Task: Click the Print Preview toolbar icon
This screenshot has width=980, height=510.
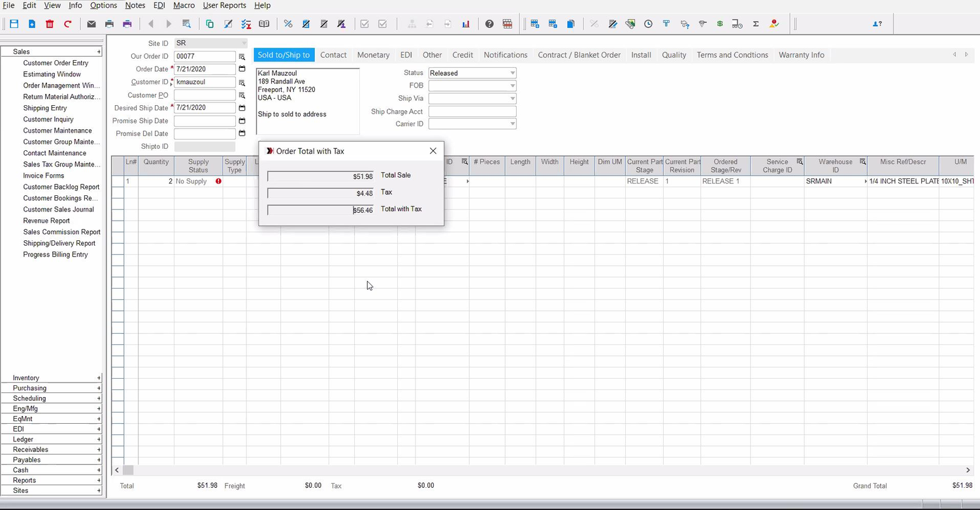Action: click(x=127, y=24)
